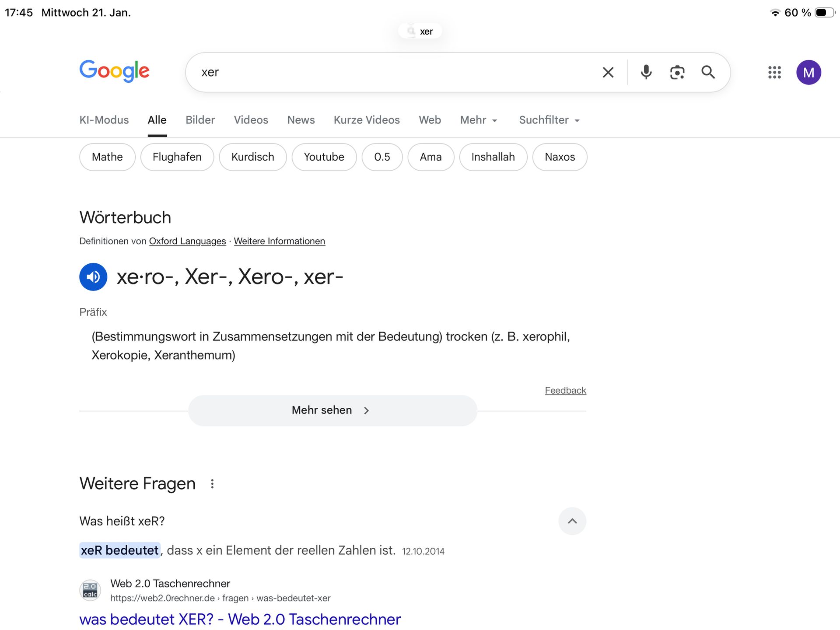Screen dimensions: 840x630
Task: Click the magnifying glass search icon
Action: [708, 72]
